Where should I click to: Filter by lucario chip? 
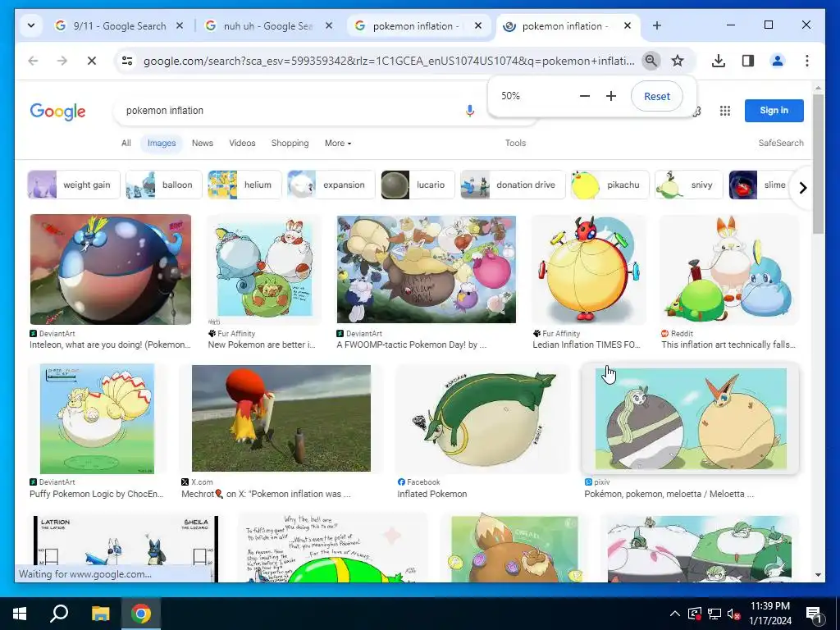418,185
